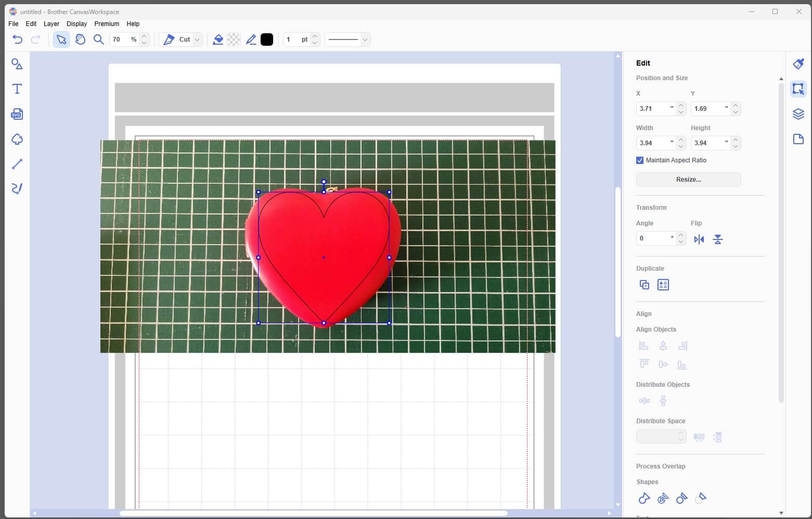Click the align right edges icon
The height and width of the screenshot is (519, 812).
click(682, 346)
